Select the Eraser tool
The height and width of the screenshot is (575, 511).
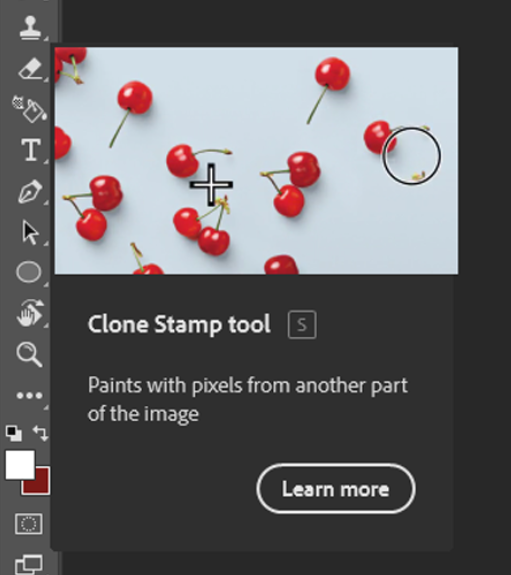click(30, 68)
